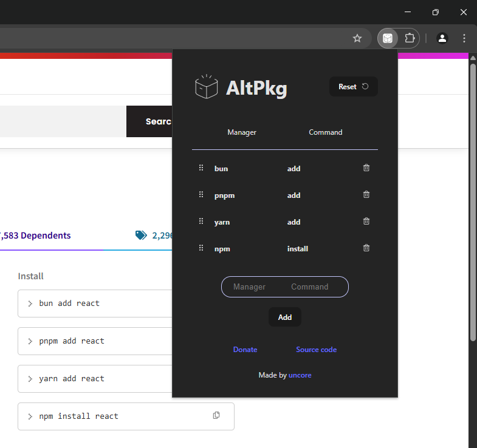Open the browser three-dot menu
477x448 pixels.
464,38
